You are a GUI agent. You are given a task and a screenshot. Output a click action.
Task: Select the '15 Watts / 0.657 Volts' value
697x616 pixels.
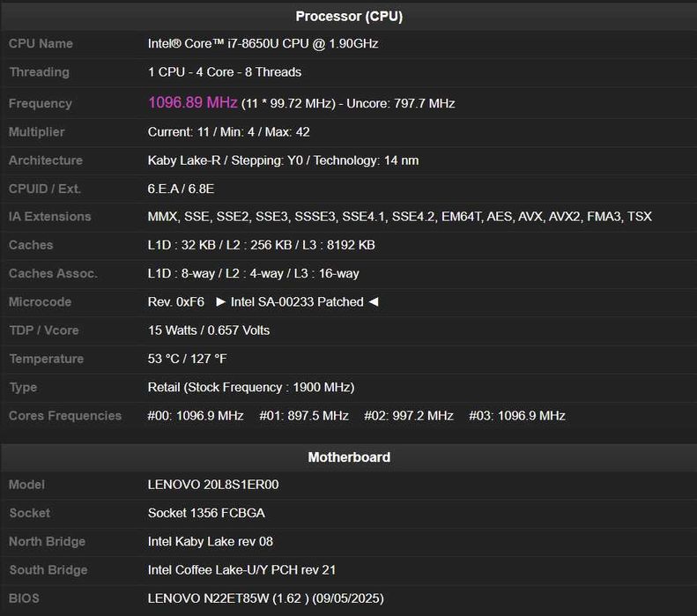[209, 330]
